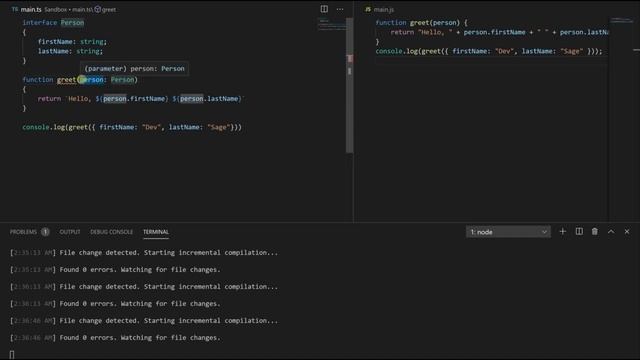
Task: Switch to the PROBLEMS tab
Action: click(x=23, y=232)
